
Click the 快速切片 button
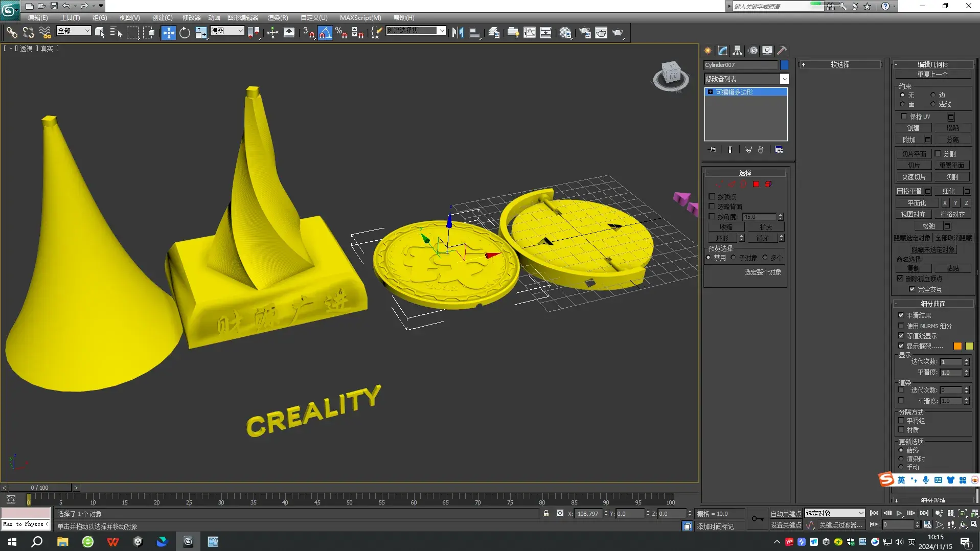[913, 177]
